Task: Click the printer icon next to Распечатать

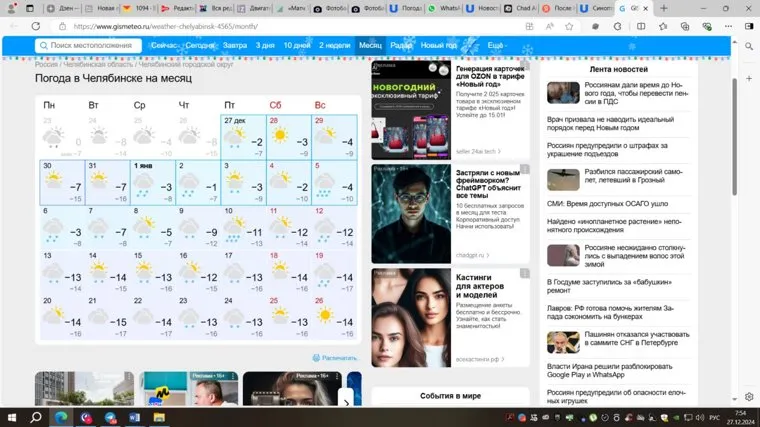Action: pos(316,357)
